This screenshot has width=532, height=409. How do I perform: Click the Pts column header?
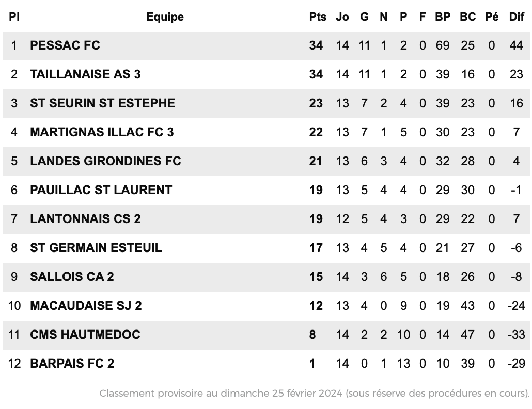[x=318, y=17]
